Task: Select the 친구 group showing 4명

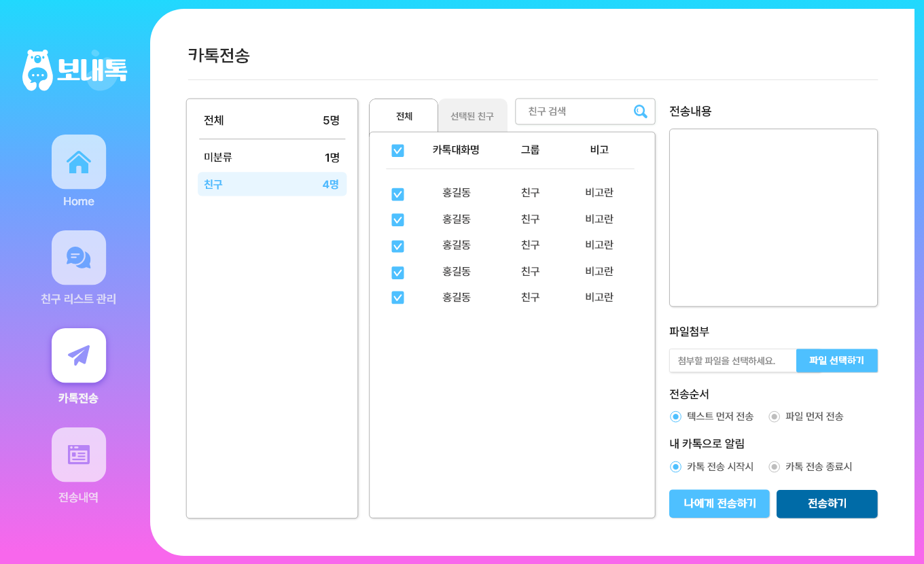Action: pos(272,183)
